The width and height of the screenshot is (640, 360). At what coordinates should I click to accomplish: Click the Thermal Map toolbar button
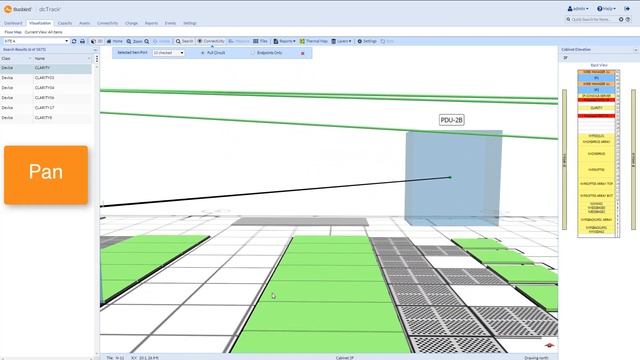(x=314, y=41)
